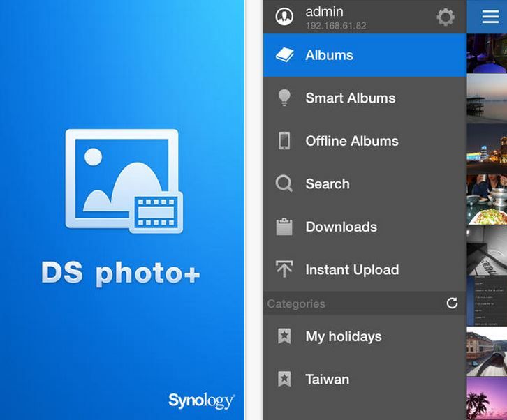This screenshot has width=507, height=420.
Task: Click the admin user avatar icon
Action: click(x=284, y=16)
